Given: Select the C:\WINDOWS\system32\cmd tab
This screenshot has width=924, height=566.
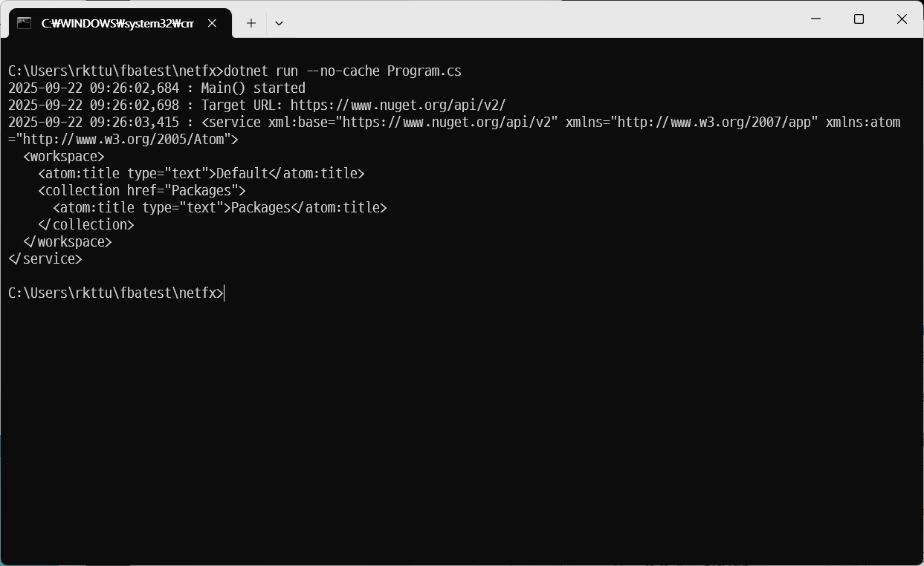Looking at the screenshot, I should tap(117, 23).
